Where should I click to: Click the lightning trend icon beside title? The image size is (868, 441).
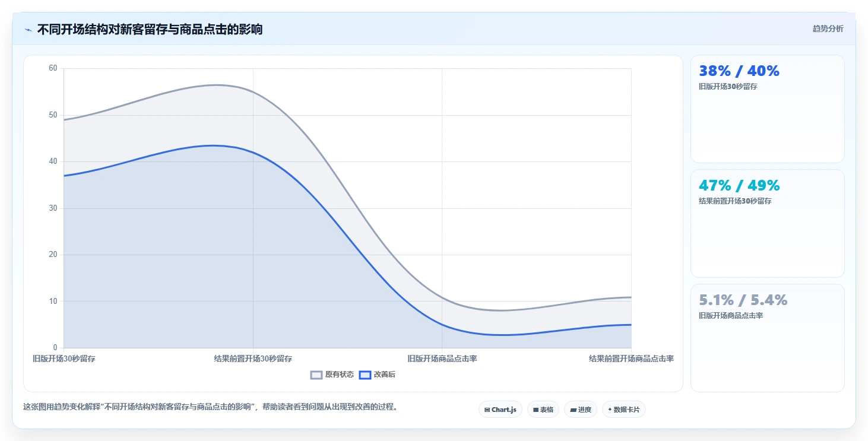28,30
